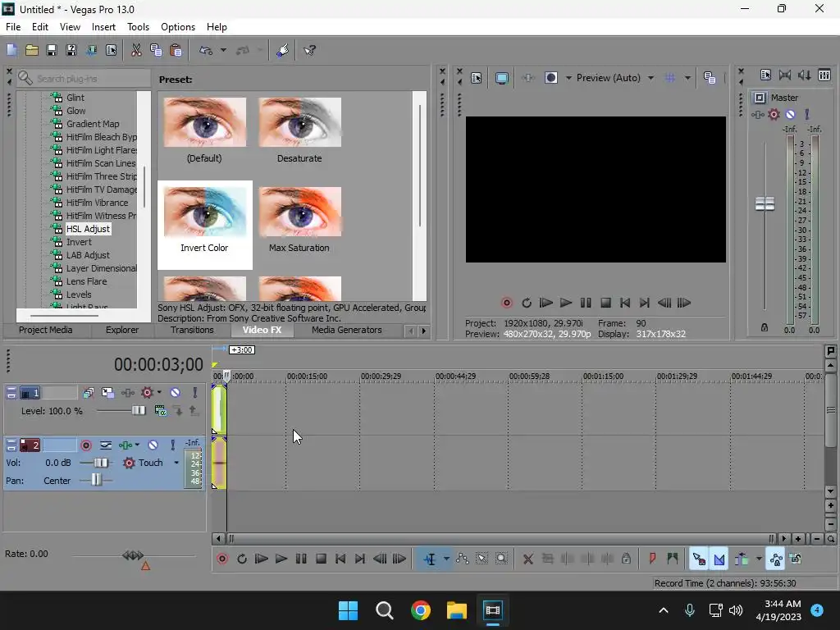
Task: Toggle Loop Playback in the timeline transport
Action: pyautogui.click(x=242, y=559)
